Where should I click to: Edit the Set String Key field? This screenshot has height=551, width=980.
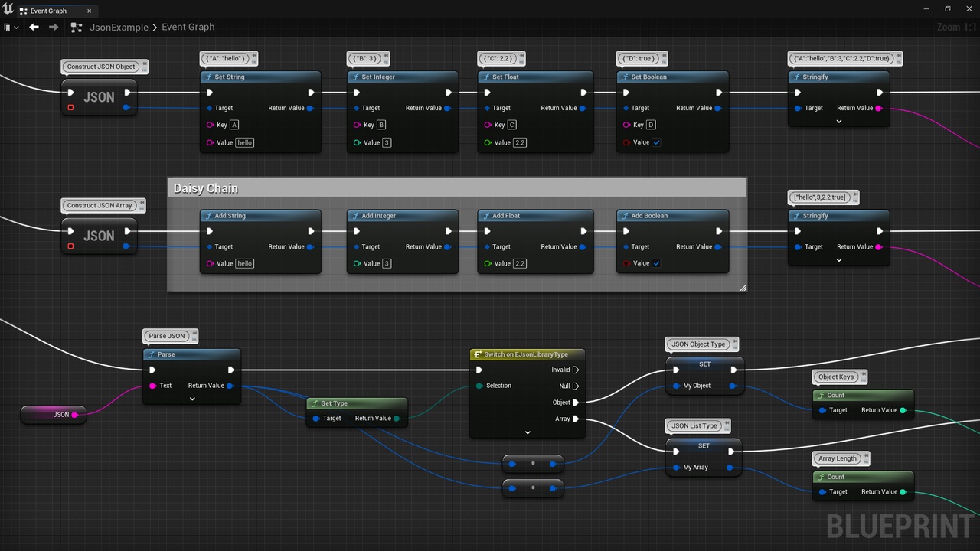point(234,125)
